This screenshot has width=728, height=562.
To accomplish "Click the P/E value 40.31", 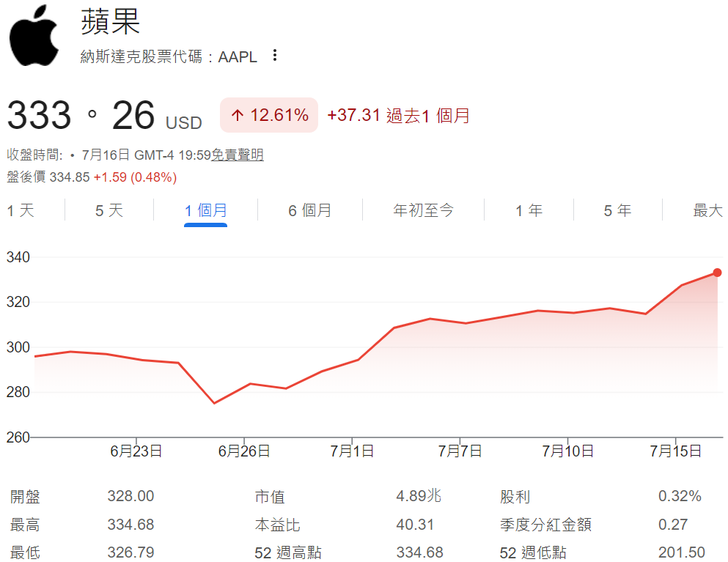I will [x=415, y=525].
